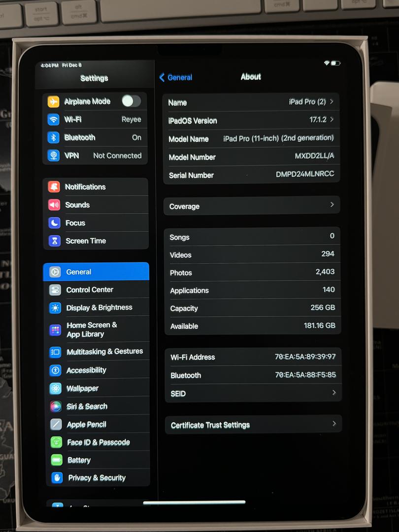Open Display & Brightness settings
This screenshot has width=399, height=532.
pyautogui.click(x=97, y=308)
